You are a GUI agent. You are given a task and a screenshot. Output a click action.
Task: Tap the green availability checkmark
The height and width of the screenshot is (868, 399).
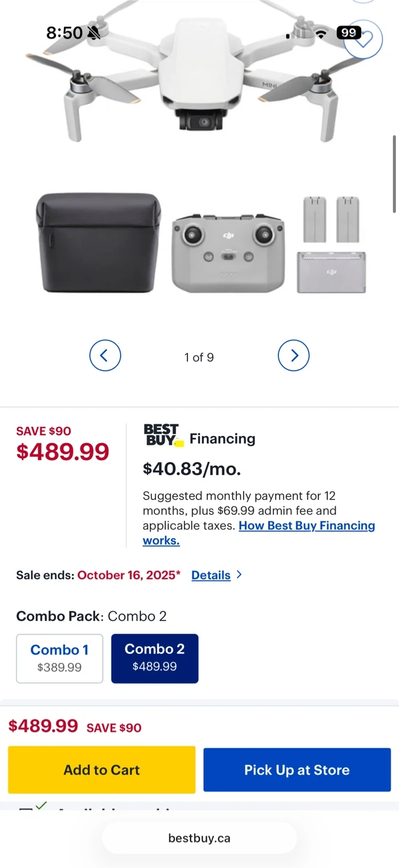pos(41,805)
